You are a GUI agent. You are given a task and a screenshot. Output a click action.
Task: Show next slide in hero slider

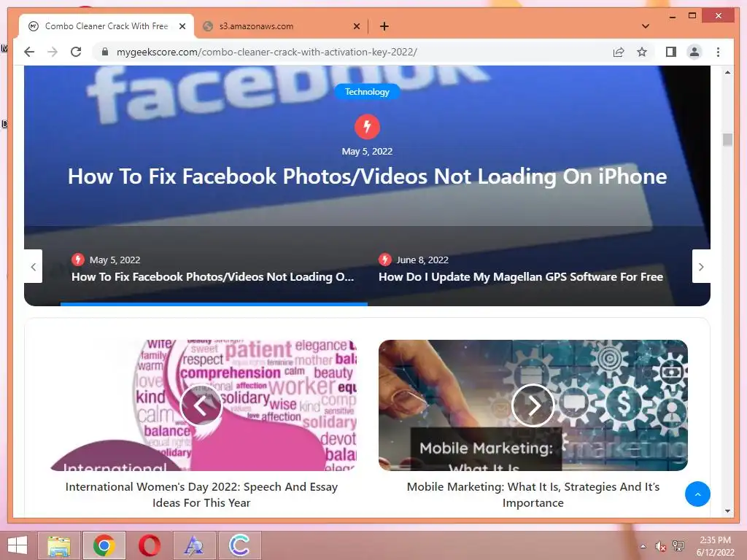701,267
